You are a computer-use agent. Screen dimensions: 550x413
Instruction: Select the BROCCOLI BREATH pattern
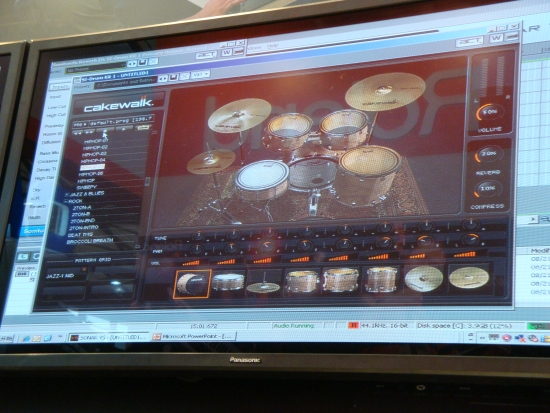tap(90, 241)
